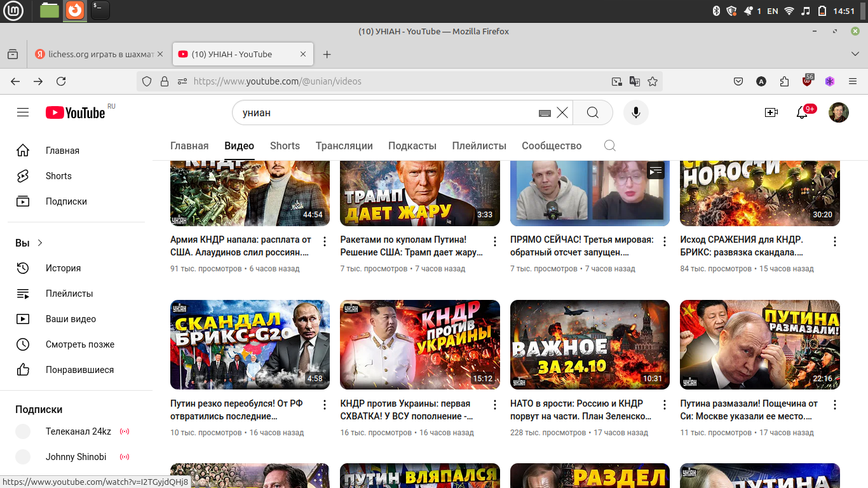Open options for Путин резко переобулся video
This screenshot has width=868, height=488.
(325, 405)
